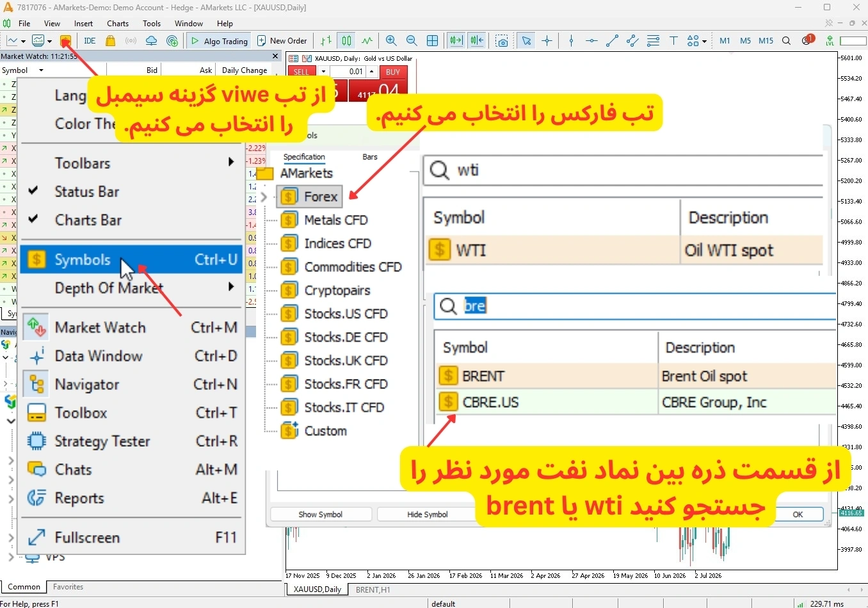Switch to the BRENT,H1 chart tab
Screen dimensions: 868x608
(x=373, y=589)
